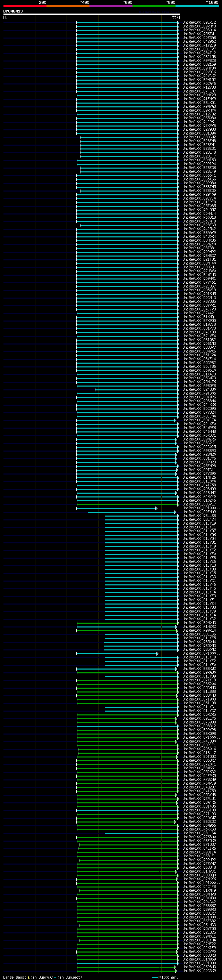The height and width of the screenshot is (980, 222).
Task: Click hit label UniRef100_A7NKY6
Action: point(199,879)
